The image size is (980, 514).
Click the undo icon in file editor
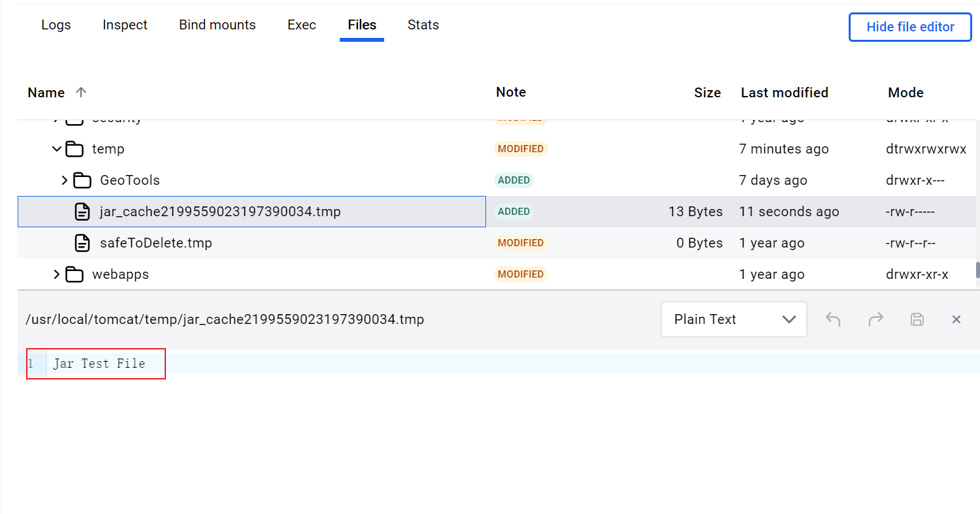[832, 319]
